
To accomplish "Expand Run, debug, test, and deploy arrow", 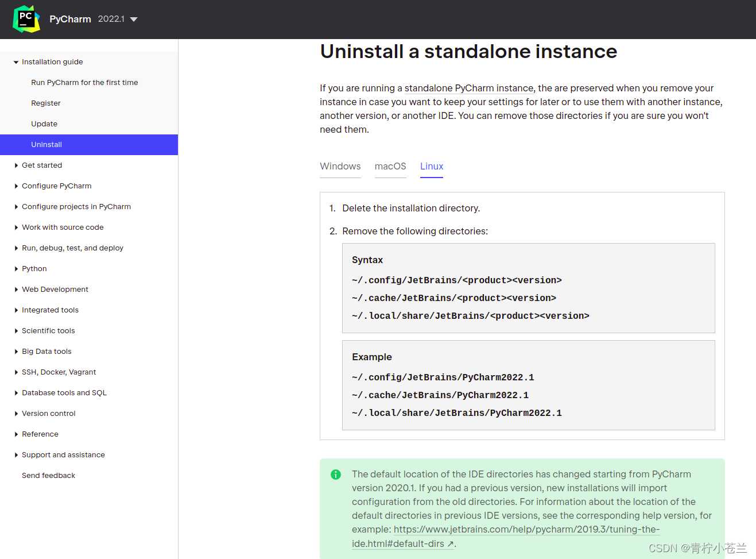I will pyautogui.click(x=16, y=248).
